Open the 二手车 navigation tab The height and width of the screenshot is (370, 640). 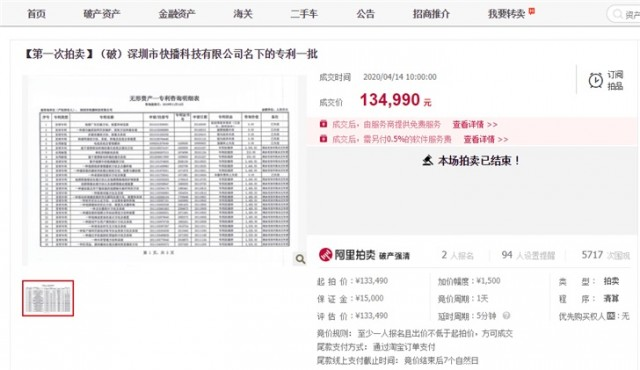[x=304, y=14]
